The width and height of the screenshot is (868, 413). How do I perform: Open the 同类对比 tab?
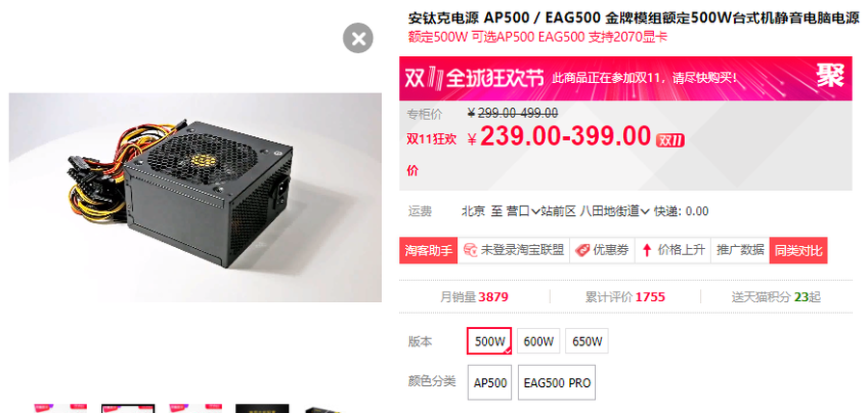coord(799,250)
